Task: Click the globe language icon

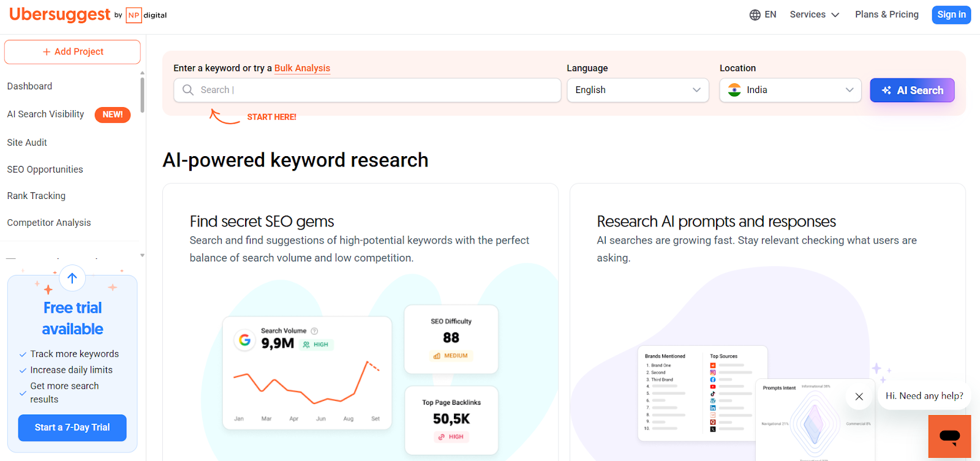Action: pyautogui.click(x=755, y=15)
